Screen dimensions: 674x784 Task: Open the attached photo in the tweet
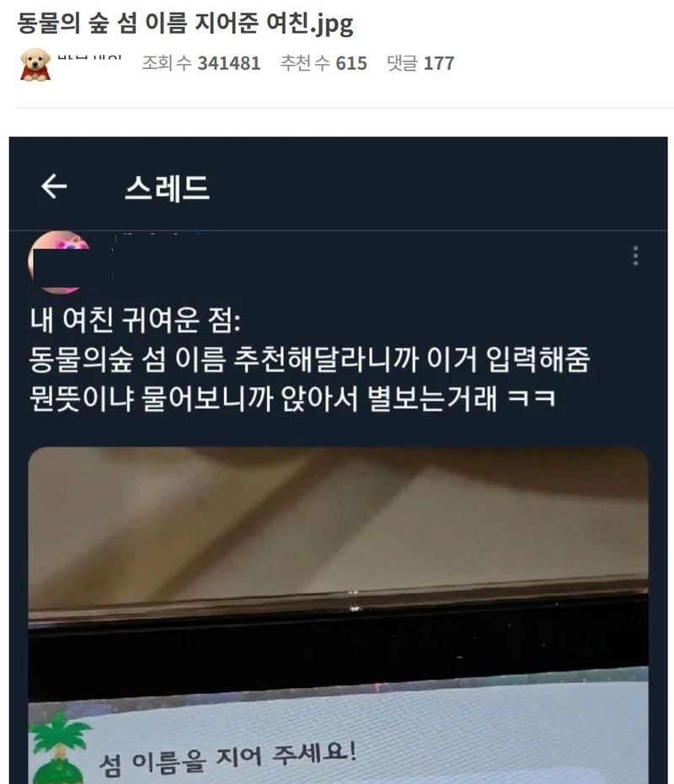click(x=338, y=616)
